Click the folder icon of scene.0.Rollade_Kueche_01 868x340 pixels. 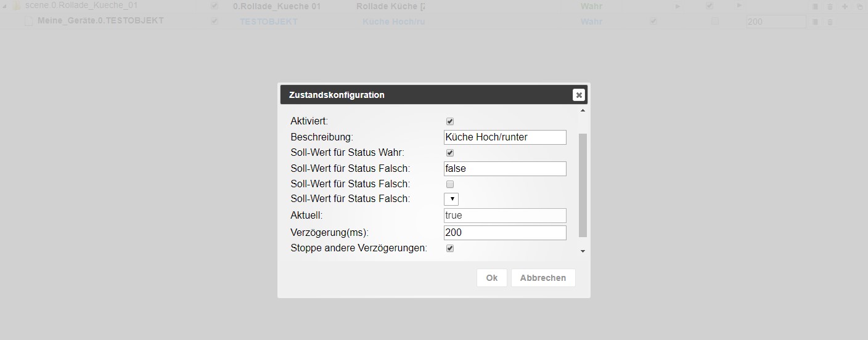(x=17, y=6)
